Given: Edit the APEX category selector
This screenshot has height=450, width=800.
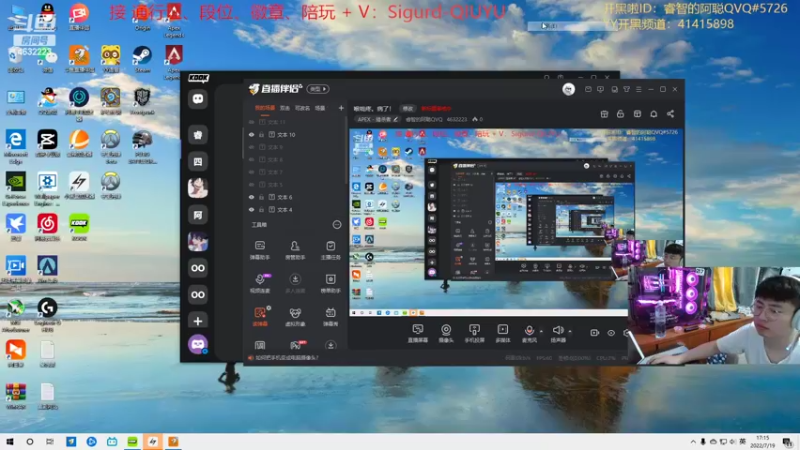Looking at the screenshot, I should (x=377, y=119).
